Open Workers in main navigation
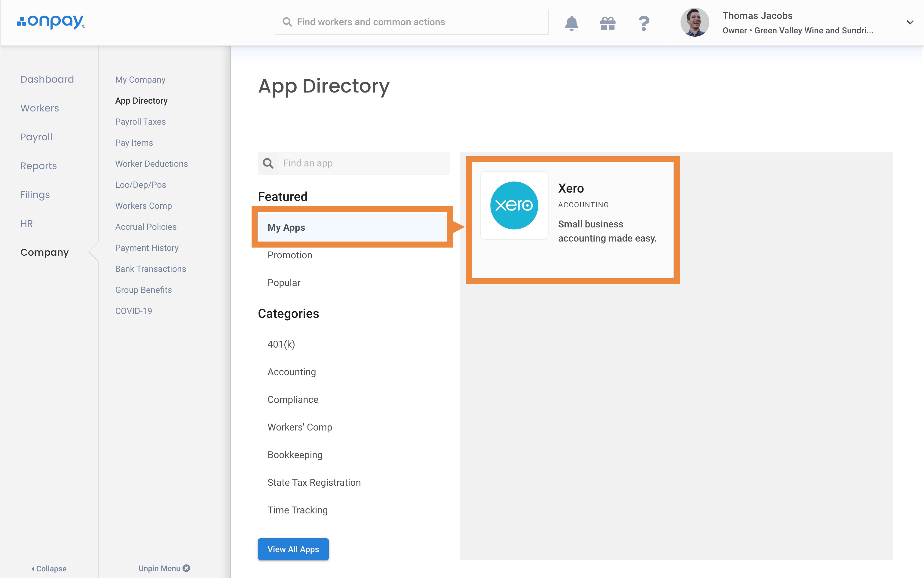Screen dimensions: 924x578 (x=40, y=108)
